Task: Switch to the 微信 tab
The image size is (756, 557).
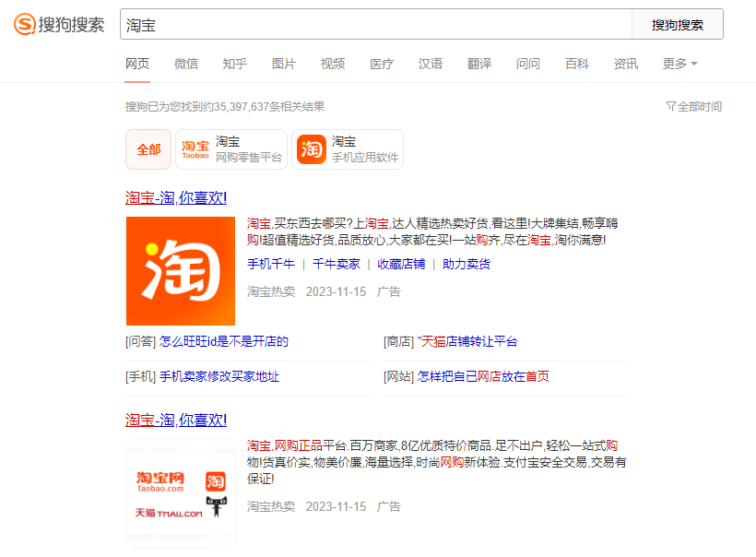Action: 186,64
